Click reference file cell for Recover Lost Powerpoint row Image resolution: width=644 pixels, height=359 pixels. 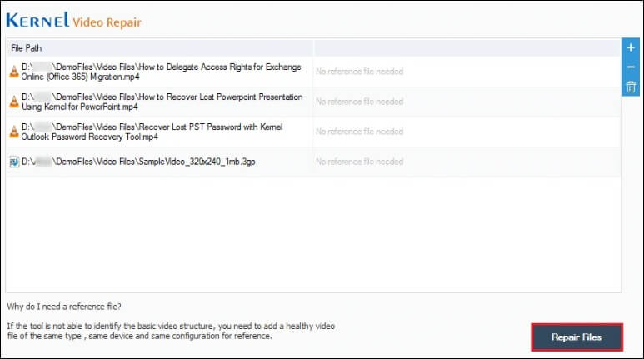[x=467, y=102]
